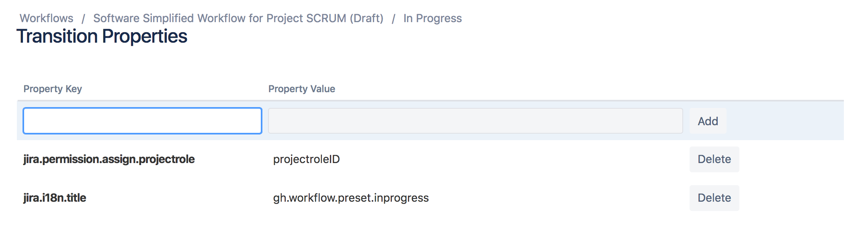Delete the jira.permission.assign.projectrole property
Viewport: 868px width, 248px height.
[714, 159]
